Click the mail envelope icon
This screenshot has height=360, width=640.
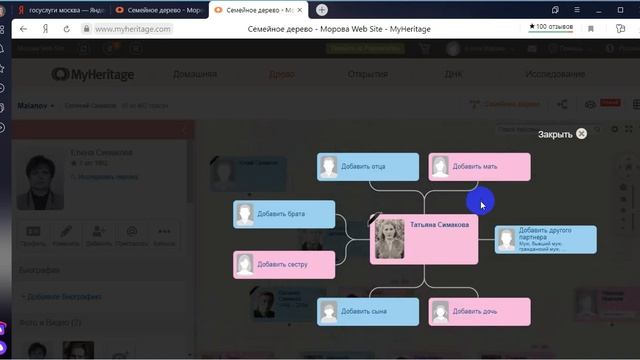coord(532,49)
